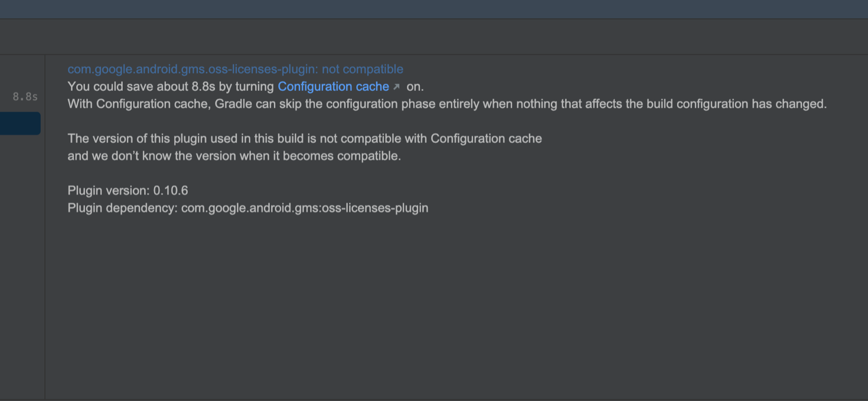Viewport: 868px width, 401px height.
Task: Click the oss-licenses-plugin not compatible heading
Action: [236, 69]
